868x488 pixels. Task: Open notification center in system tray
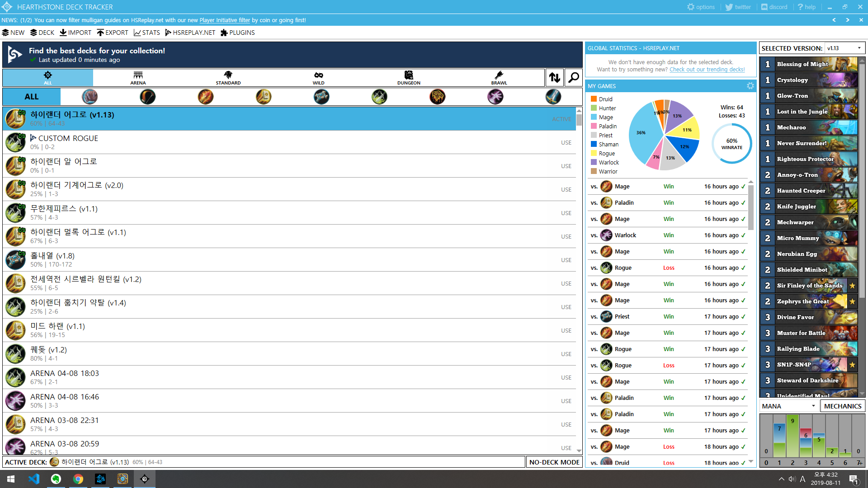854,479
